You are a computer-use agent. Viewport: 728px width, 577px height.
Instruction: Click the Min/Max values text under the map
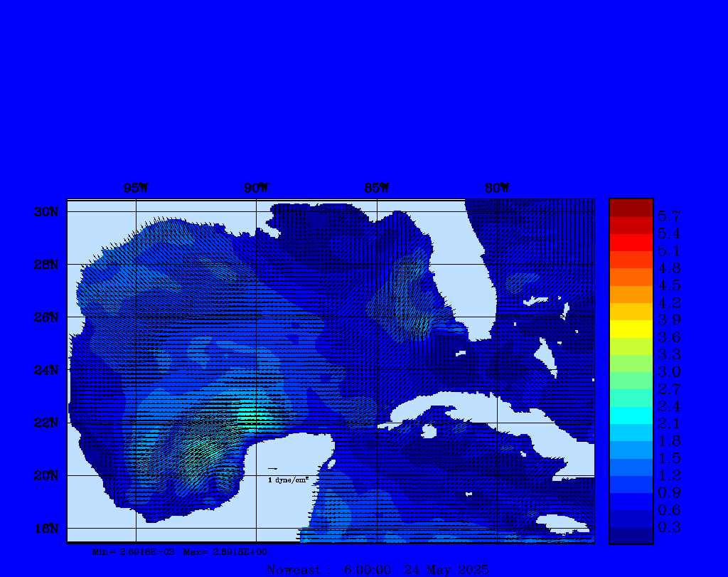pos(180,551)
